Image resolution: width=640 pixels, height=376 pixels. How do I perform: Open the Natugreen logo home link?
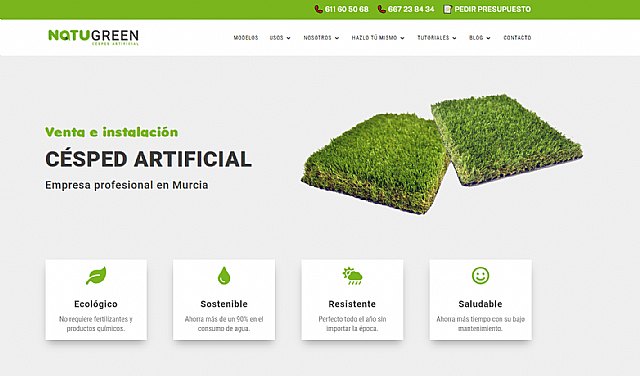pos(93,37)
